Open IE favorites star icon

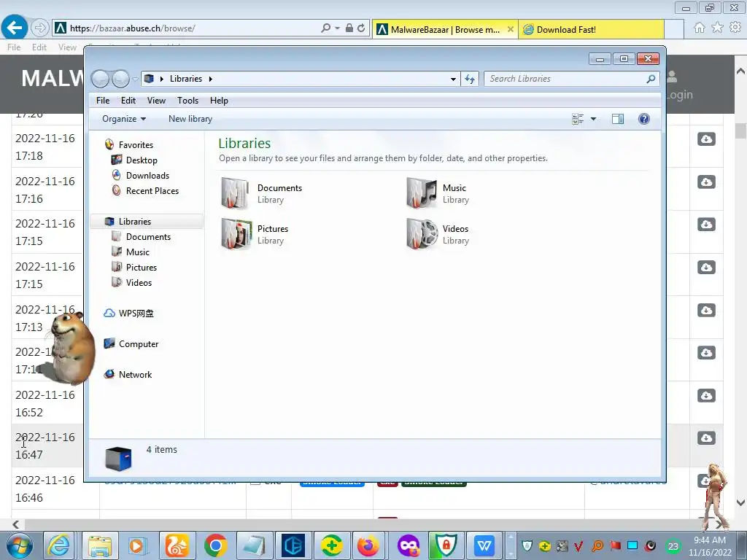[717, 28]
